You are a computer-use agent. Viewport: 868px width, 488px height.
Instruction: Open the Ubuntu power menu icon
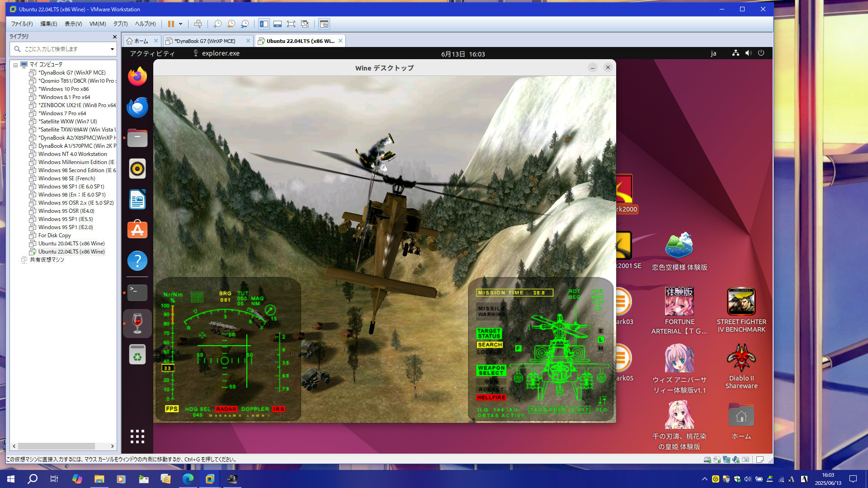pyautogui.click(x=761, y=53)
